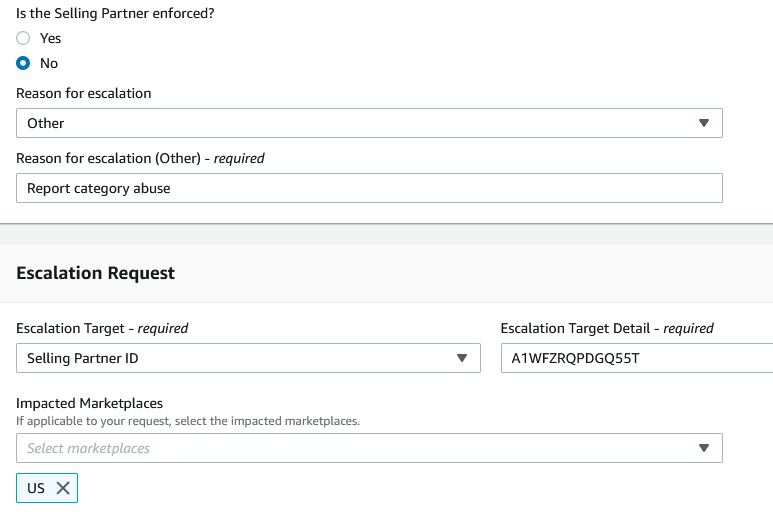Viewport: 773px width, 527px height.
Task: Click the "Escalation Request" section heading
Action: pos(96,273)
